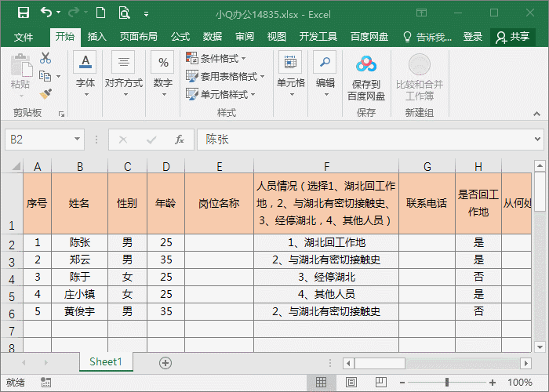
Task: Open the 字体 font group menu
Action: pos(85,74)
